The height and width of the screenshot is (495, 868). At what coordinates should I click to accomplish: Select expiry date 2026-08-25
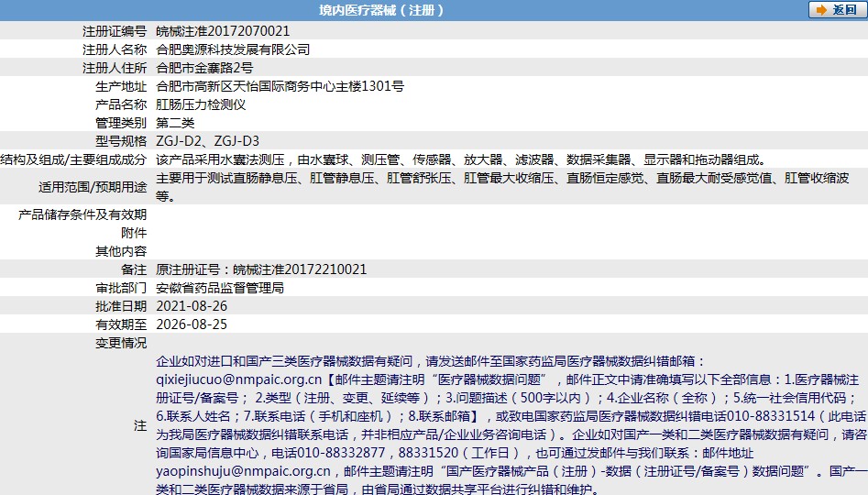click(x=192, y=324)
